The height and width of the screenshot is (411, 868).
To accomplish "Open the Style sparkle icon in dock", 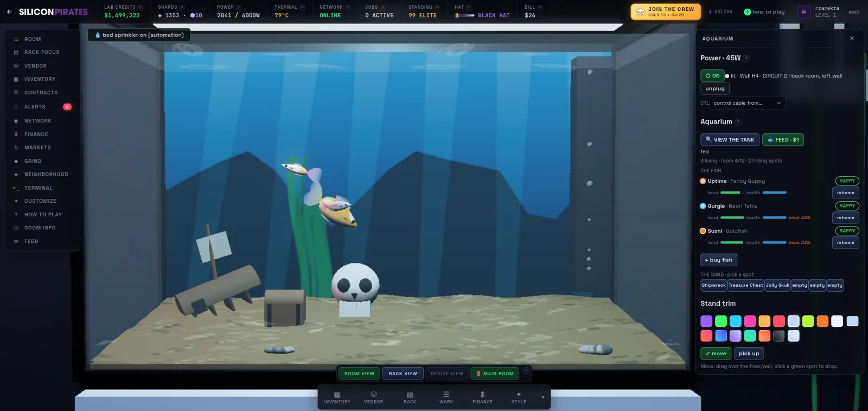I will (x=519, y=397).
